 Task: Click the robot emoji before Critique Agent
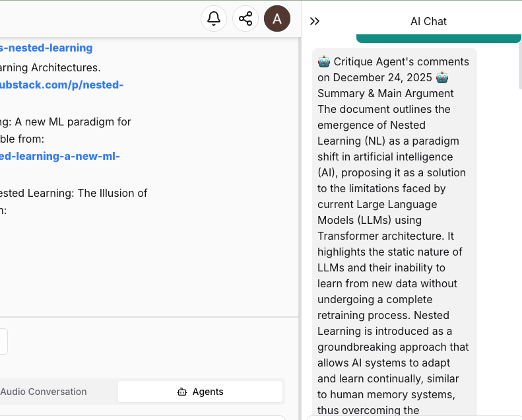[x=324, y=62]
